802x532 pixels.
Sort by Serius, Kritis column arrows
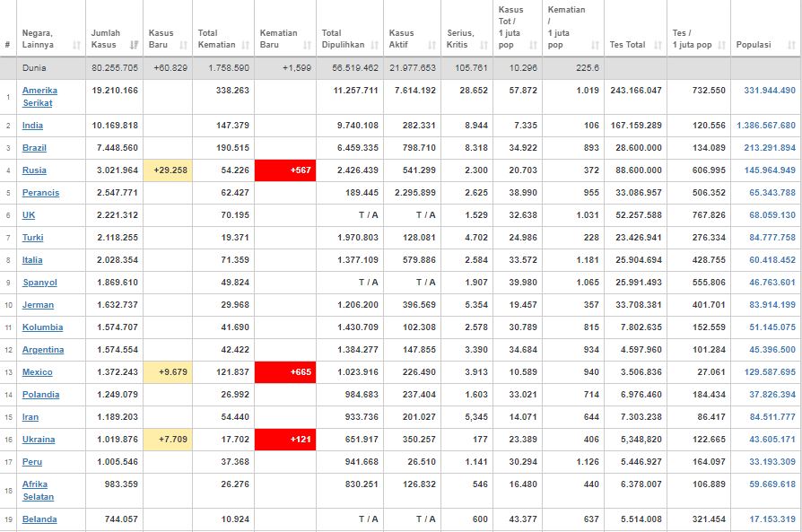pyautogui.click(x=484, y=45)
